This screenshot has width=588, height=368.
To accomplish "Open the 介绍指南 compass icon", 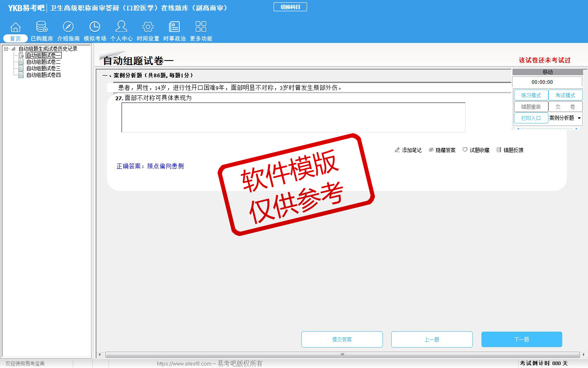I will 68,28.
